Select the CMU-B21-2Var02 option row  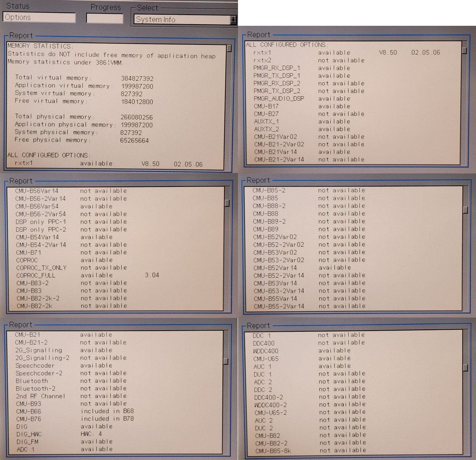point(309,144)
